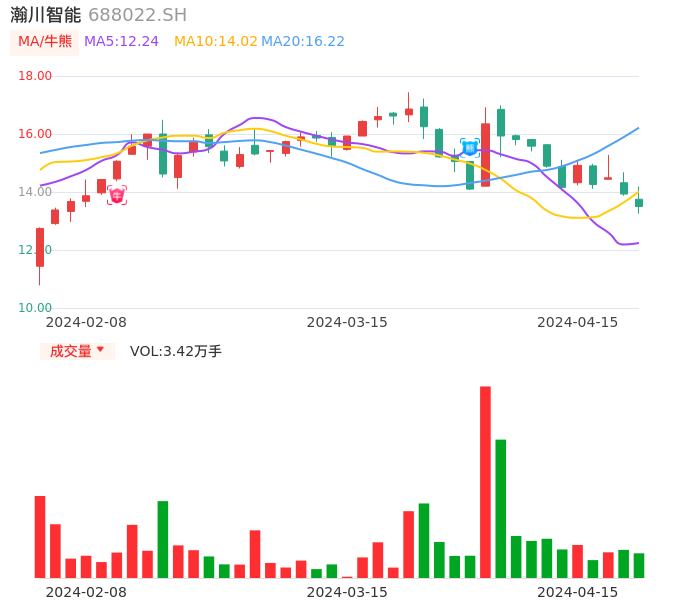Click the last green candlestick on the right

[x=639, y=202]
